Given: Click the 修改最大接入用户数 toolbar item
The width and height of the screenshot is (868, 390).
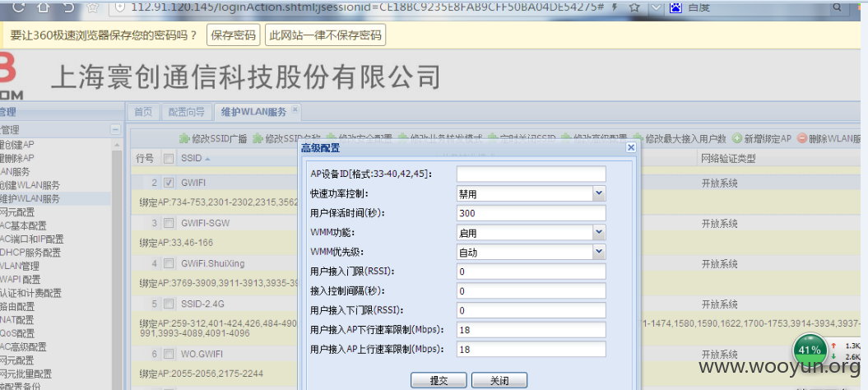Looking at the screenshot, I should (680, 138).
